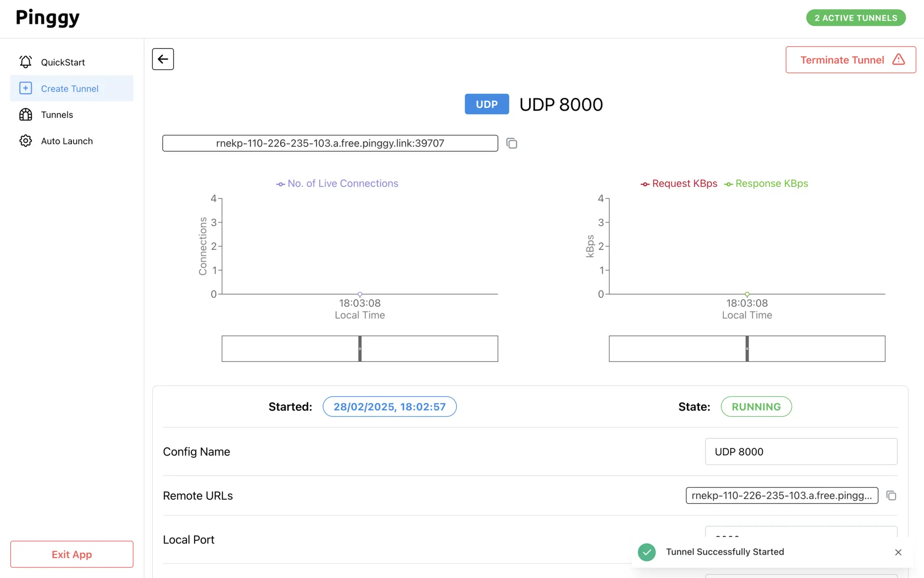The width and height of the screenshot is (924, 578).
Task: Click the UDP 8000 page title
Action: (x=561, y=104)
